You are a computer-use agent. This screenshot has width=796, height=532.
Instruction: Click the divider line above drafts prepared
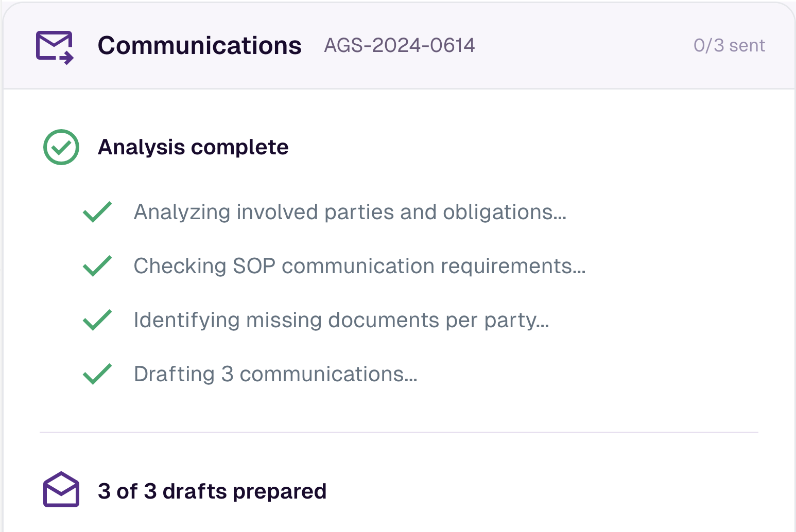[399, 433]
